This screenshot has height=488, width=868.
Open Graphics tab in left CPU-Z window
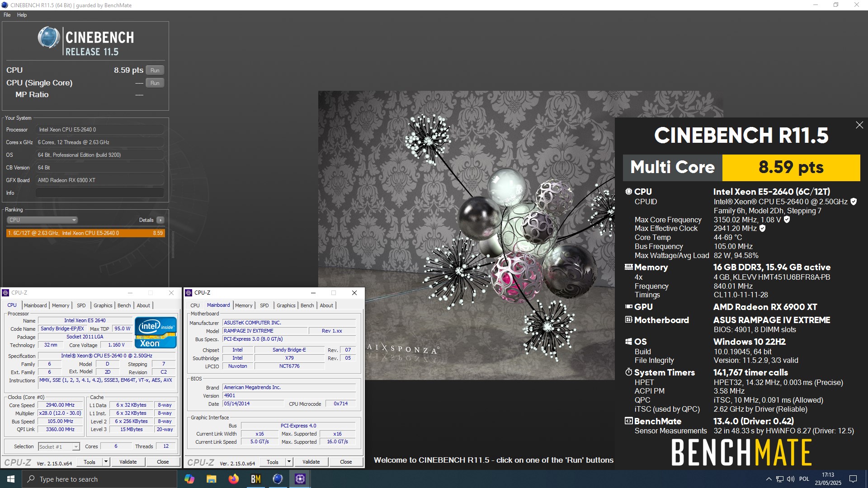(x=103, y=305)
